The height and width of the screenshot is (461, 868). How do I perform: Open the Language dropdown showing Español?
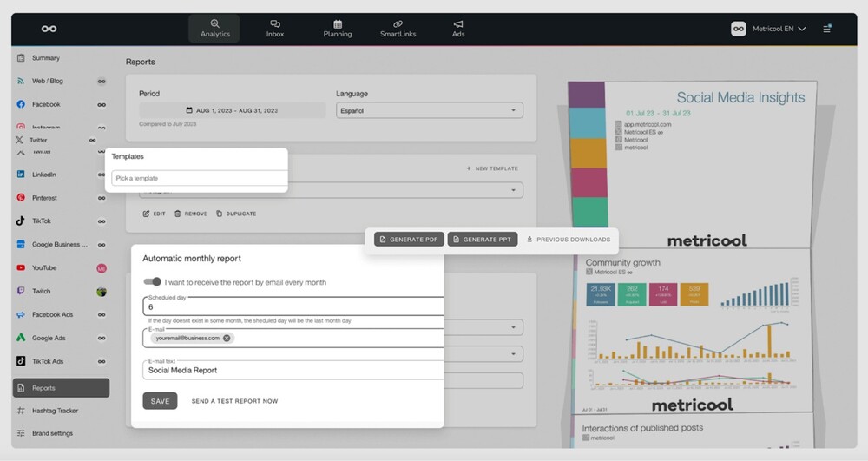(x=430, y=110)
